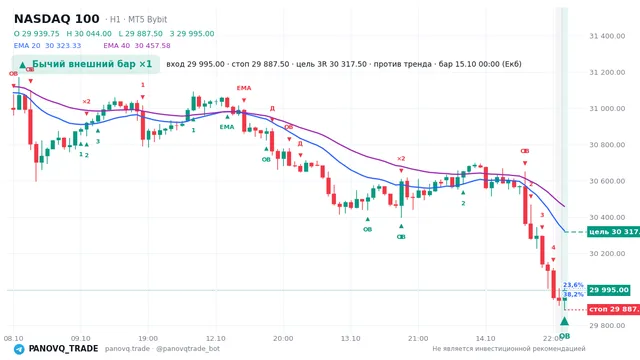This screenshot has height=360, width=640.
Task: Click the '23,6%' Fibonacci level label
Action: point(573,285)
